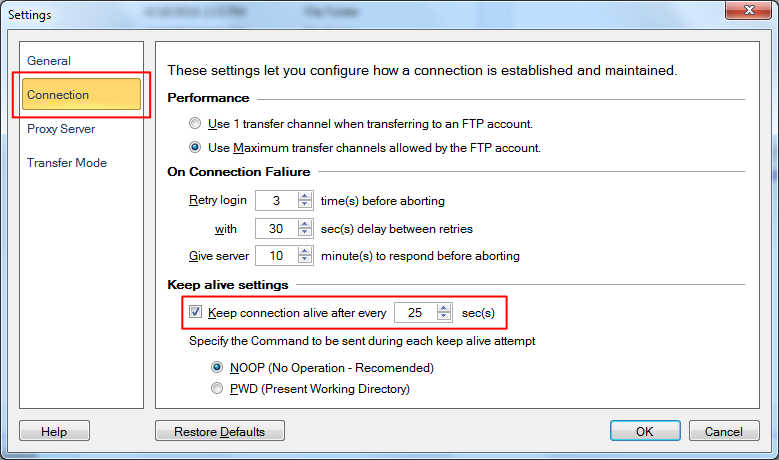Increase Give server minutes with up arrow
This screenshot has width=779, height=460.
[305, 251]
